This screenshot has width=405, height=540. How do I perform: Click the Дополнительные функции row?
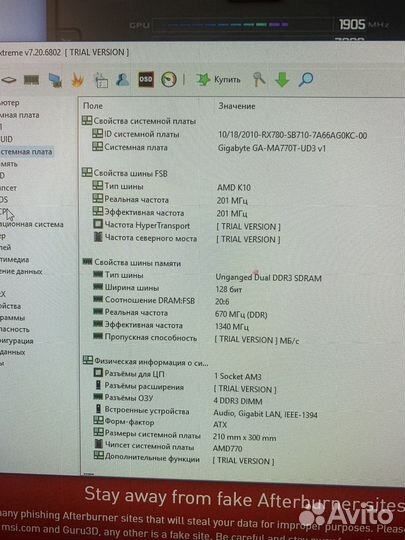[x=184, y=459]
